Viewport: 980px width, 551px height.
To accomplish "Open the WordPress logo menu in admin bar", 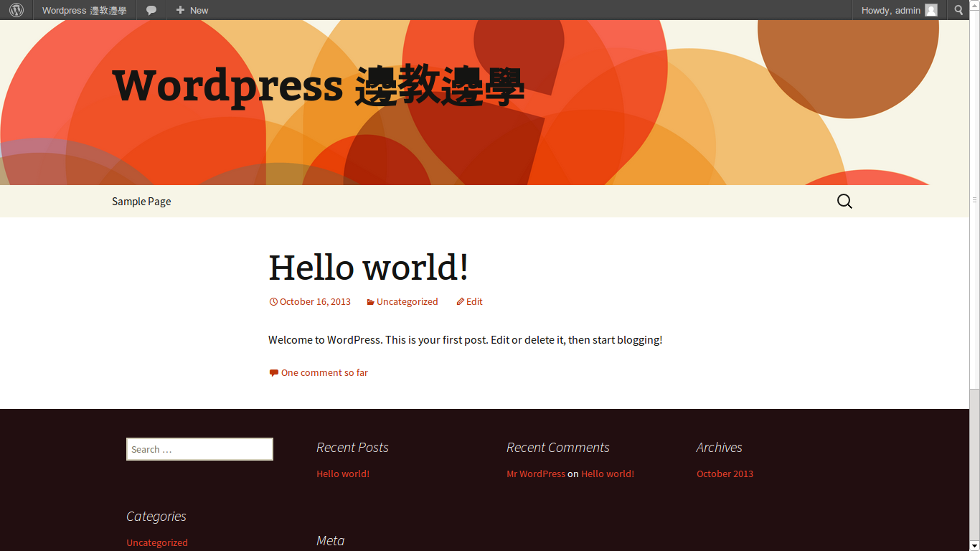I will [x=17, y=10].
